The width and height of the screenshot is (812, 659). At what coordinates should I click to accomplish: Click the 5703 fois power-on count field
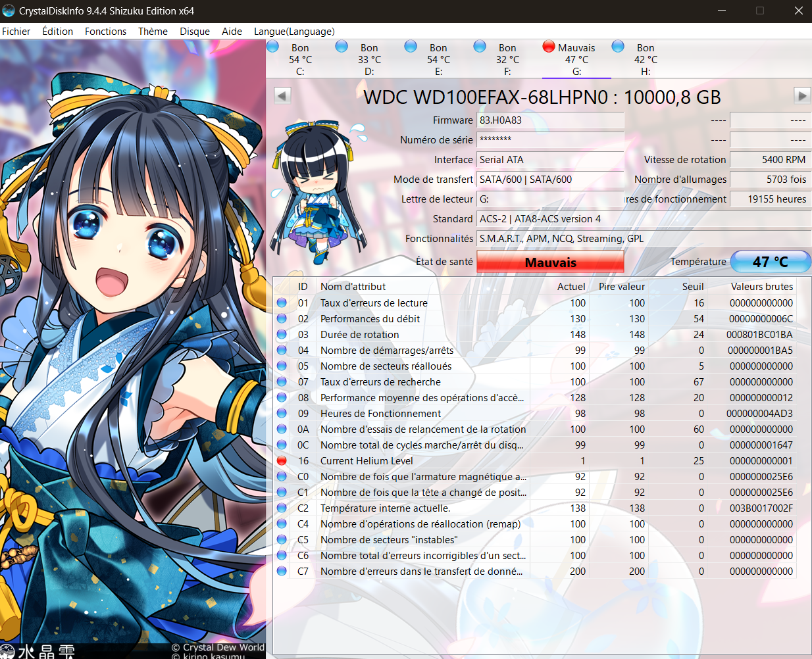[x=771, y=180]
